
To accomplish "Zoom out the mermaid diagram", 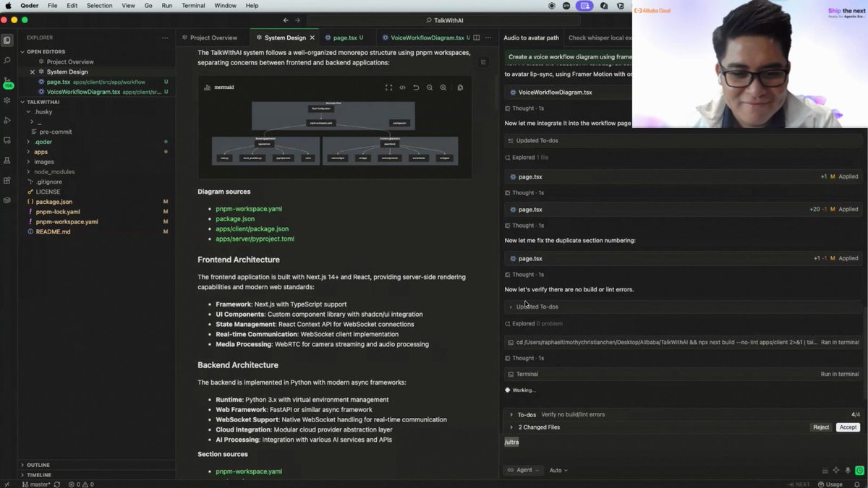I will click(x=430, y=87).
